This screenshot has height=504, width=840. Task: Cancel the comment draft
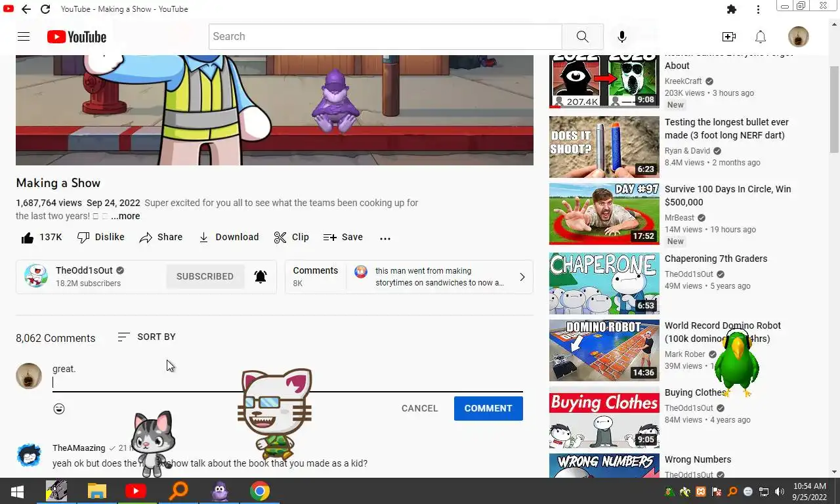(419, 408)
